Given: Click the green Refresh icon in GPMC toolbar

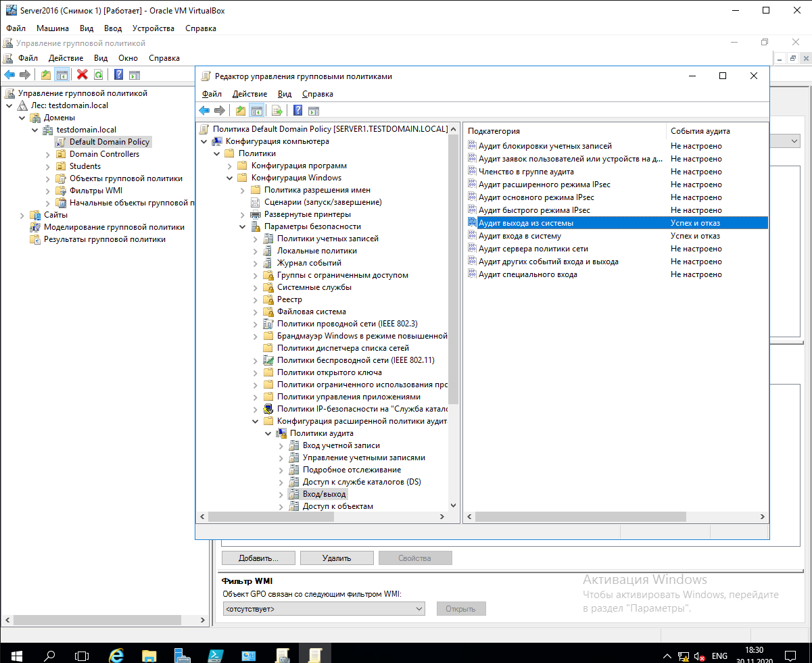Looking at the screenshot, I should 99,75.
